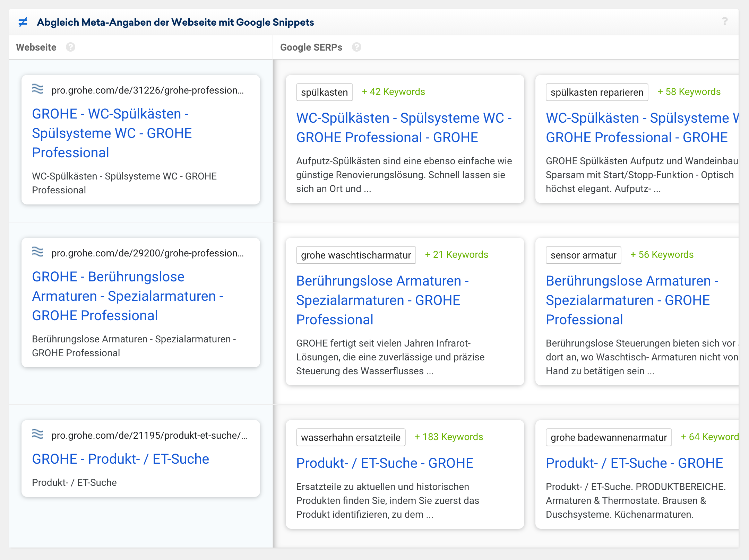Click the wasserhahn ersatzteile keyword tag

(x=351, y=437)
